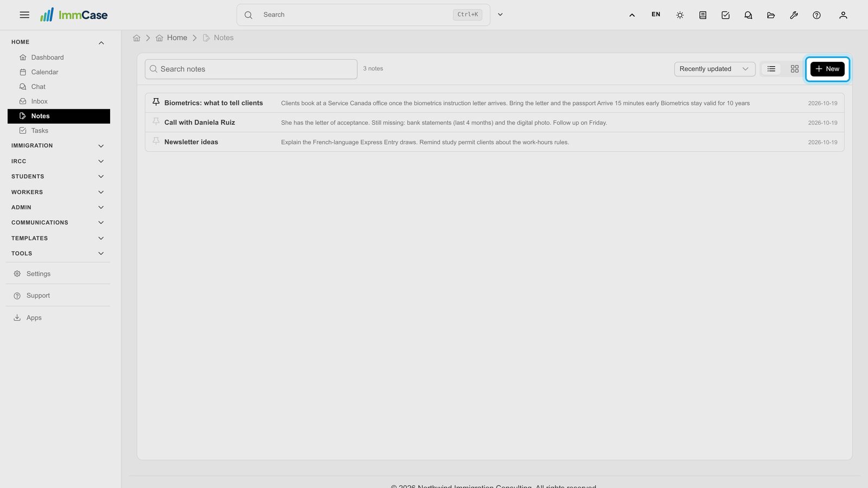Switch to the grid view

coord(795,69)
